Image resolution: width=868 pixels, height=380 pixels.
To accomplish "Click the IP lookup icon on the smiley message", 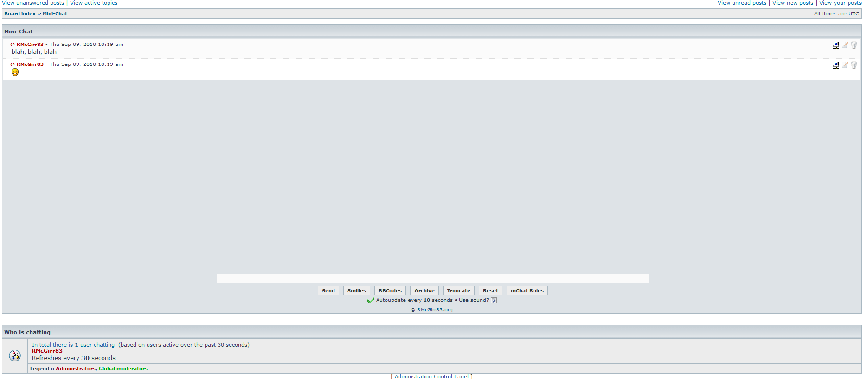I will (x=836, y=65).
